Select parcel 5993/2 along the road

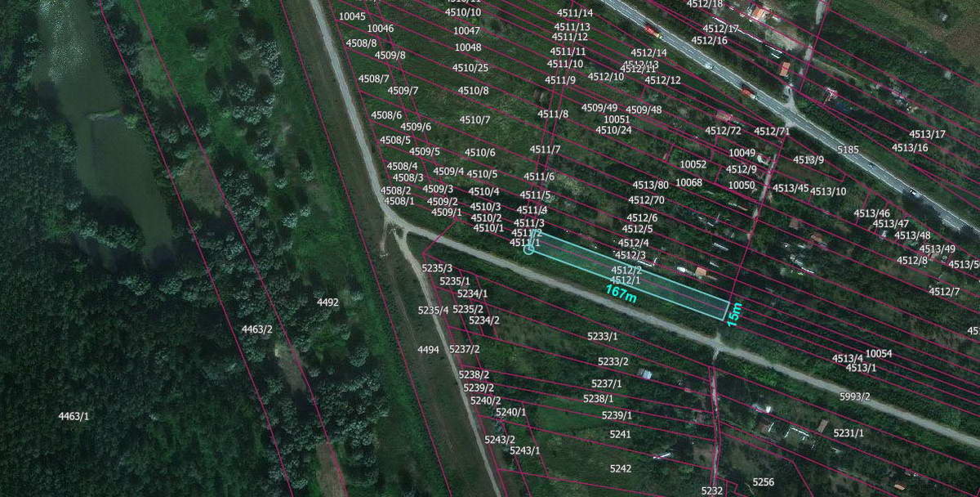854,396
